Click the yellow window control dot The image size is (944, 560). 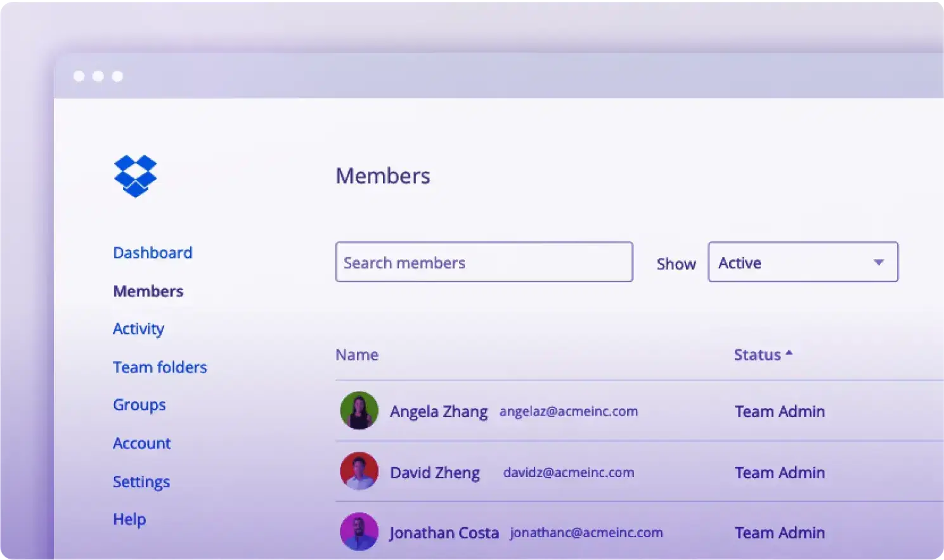tap(98, 75)
